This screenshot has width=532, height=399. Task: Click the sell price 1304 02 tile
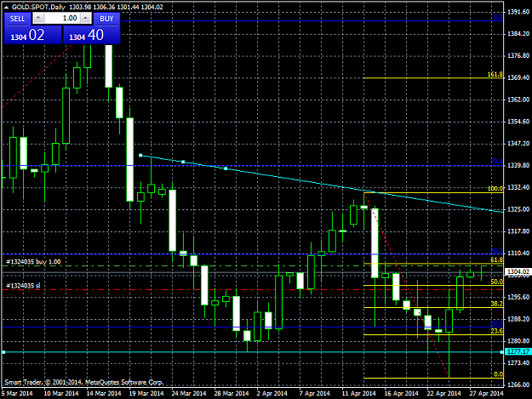coord(33,35)
